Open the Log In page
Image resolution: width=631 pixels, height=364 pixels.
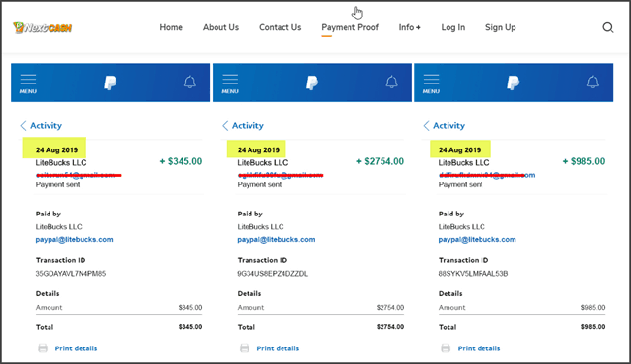[453, 27]
